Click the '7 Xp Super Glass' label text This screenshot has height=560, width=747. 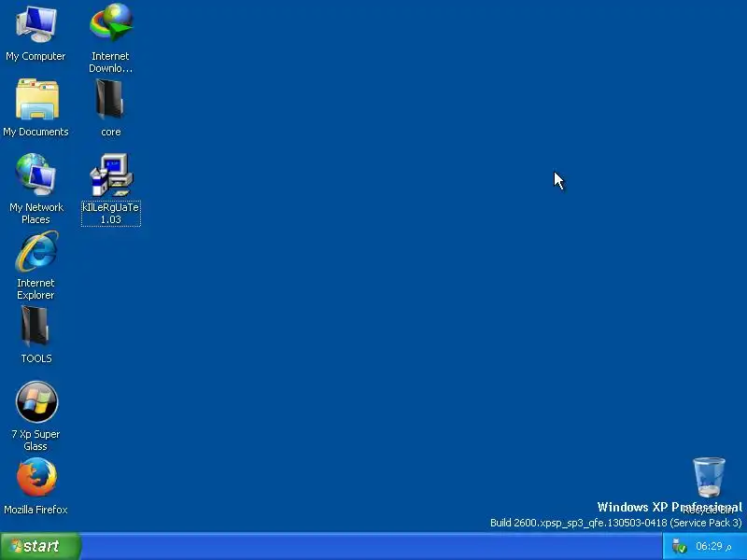click(x=35, y=440)
